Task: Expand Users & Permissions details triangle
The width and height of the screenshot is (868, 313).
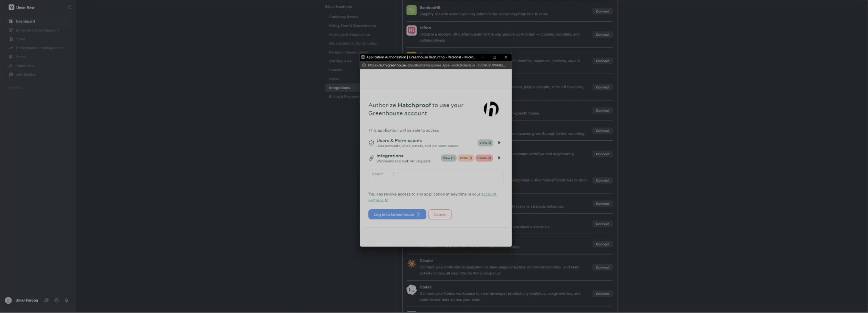Action: pyautogui.click(x=499, y=143)
